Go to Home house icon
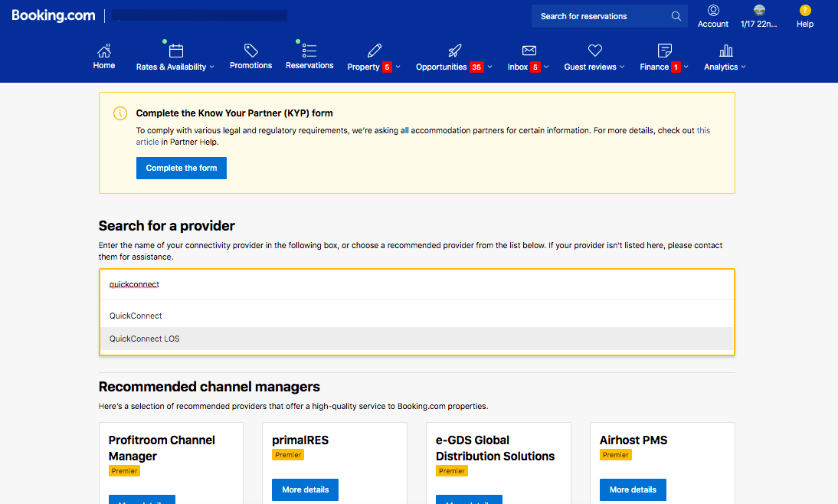The image size is (838, 504). click(x=103, y=51)
